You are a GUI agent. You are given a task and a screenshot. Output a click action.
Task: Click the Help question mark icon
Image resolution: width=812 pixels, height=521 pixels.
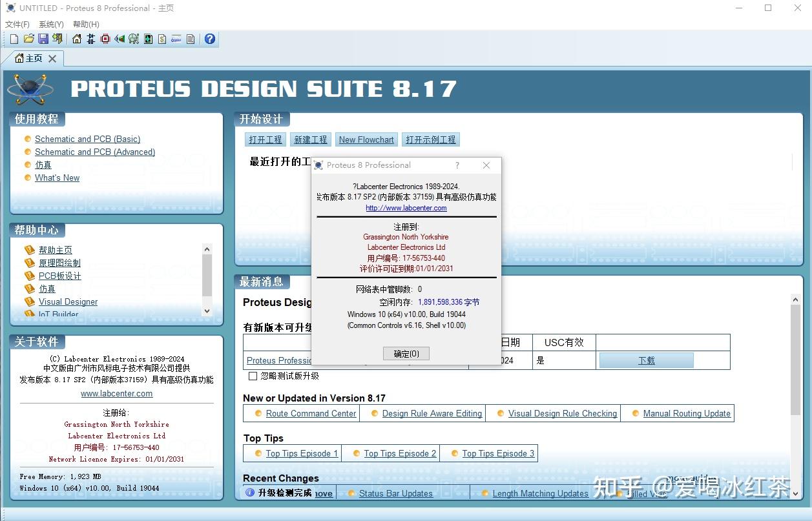pyautogui.click(x=209, y=39)
